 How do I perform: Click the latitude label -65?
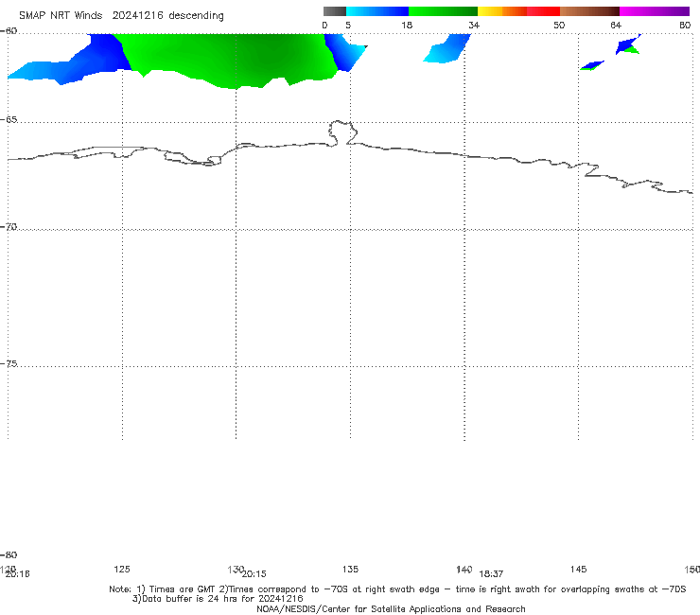click(9, 120)
